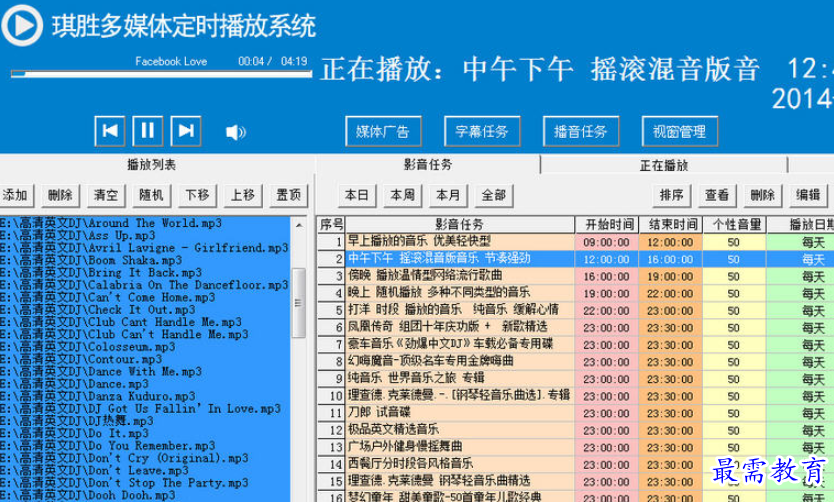Click the 编辑 button
Viewport: 834px width, 502px height.
click(x=808, y=195)
